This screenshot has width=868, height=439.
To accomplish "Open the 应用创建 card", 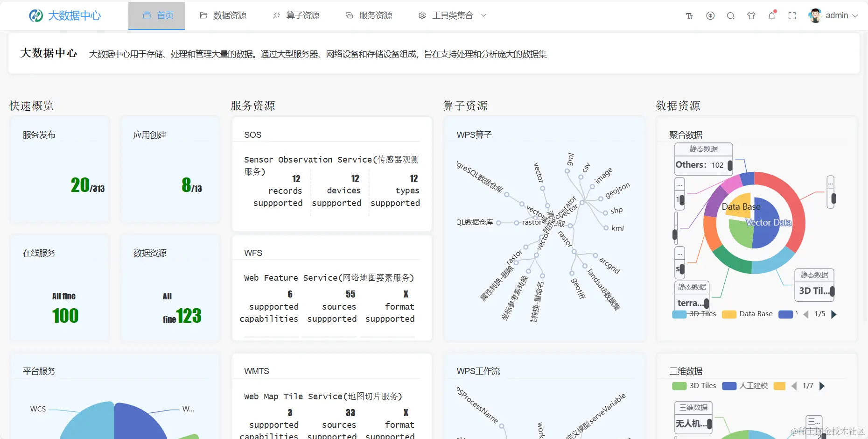I will [x=170, y=169].
